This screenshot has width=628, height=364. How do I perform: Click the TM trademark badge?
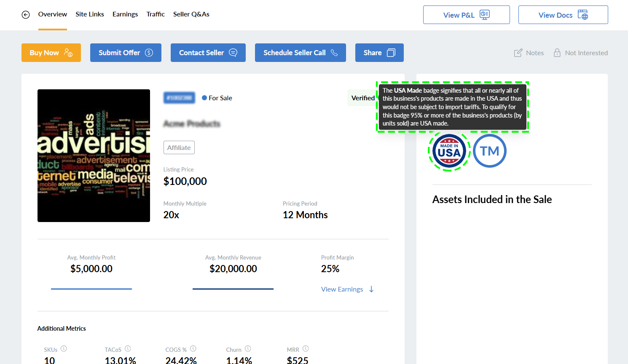(x=489, y=151)
